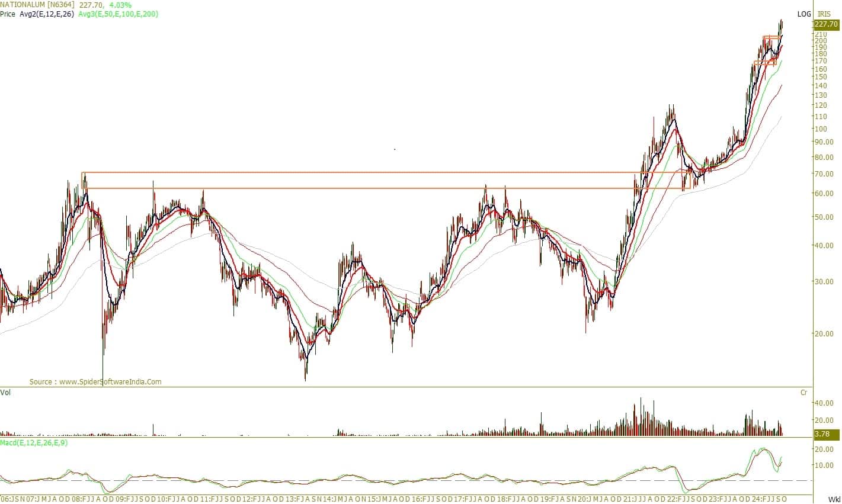This screenshot has width=842, height=504.
Task: Click the 100 mark on price axis
Action: tap(821, 129)
